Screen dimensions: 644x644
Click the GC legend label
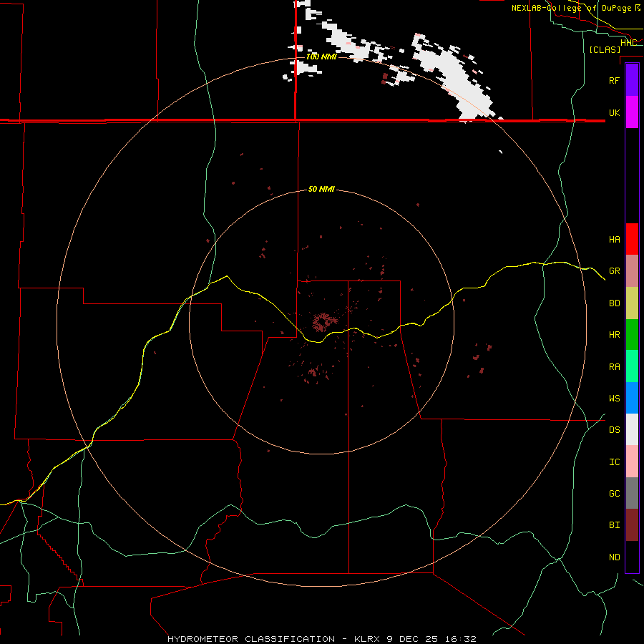coord(615,493)
